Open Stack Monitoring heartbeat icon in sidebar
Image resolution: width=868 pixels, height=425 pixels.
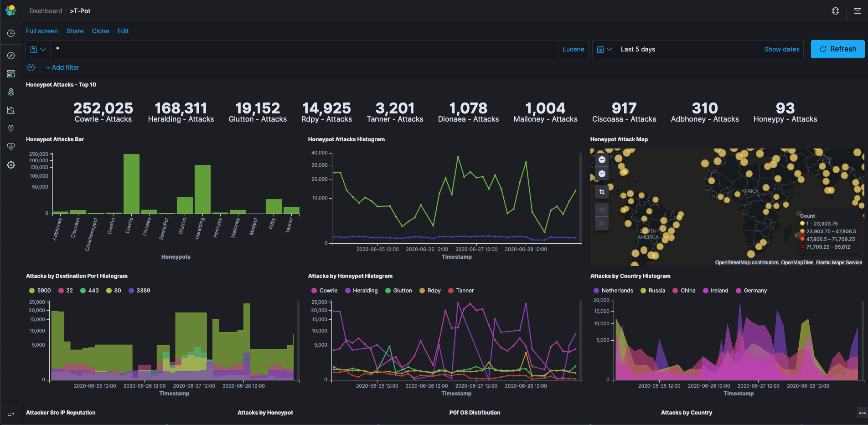[11, 147]
